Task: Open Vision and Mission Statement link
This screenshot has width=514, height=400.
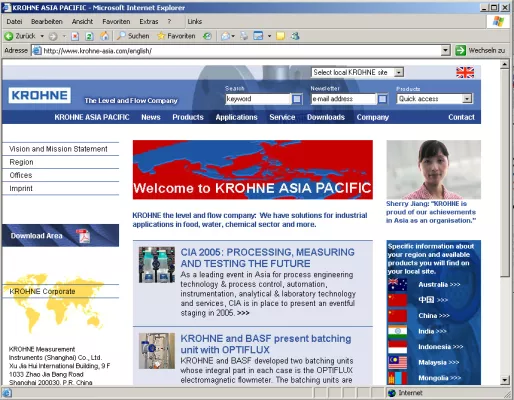Action: (58, 149)
